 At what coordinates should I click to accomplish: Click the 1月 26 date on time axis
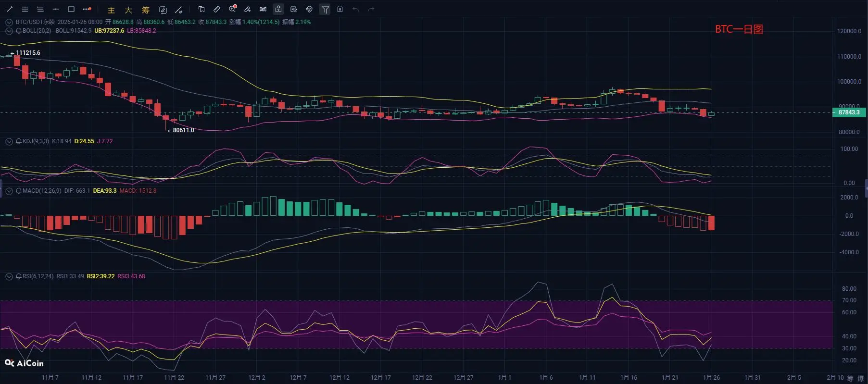coord(711,378)
